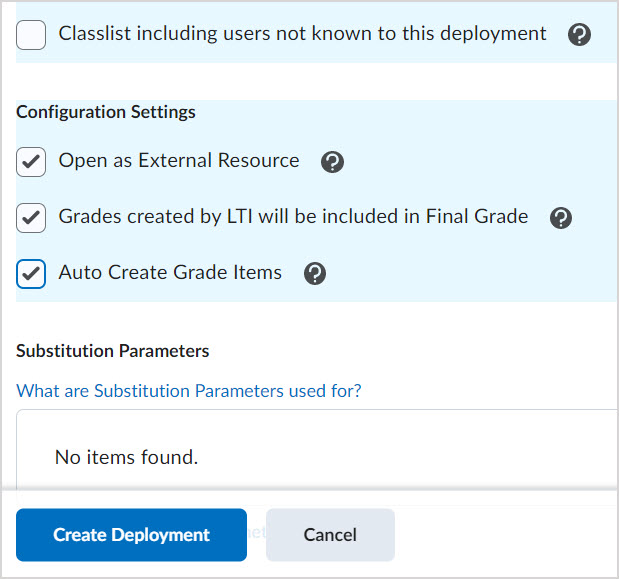Open help icon beside Auto Create Grade Items

coord(315,274)
